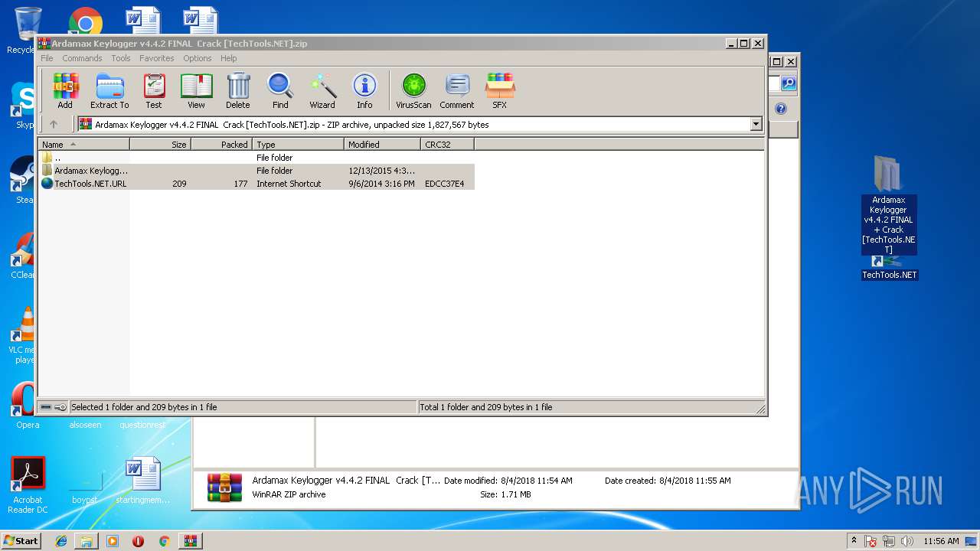
Task: Sort by Modified column header
Action: tap(382, 144)
